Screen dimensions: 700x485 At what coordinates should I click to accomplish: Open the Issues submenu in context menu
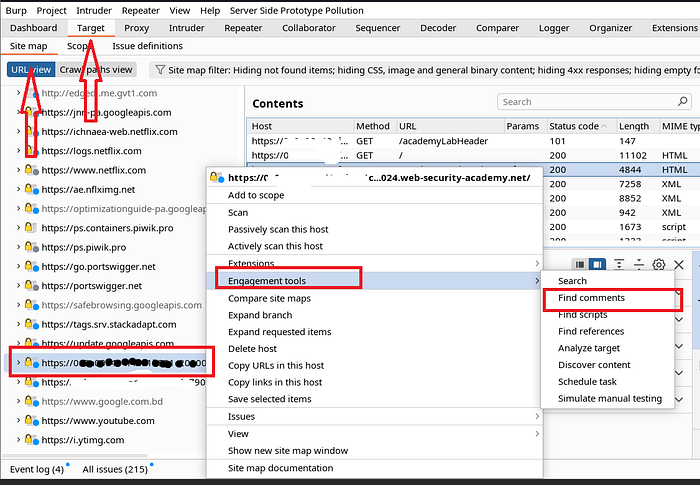(x=375, y=416)
